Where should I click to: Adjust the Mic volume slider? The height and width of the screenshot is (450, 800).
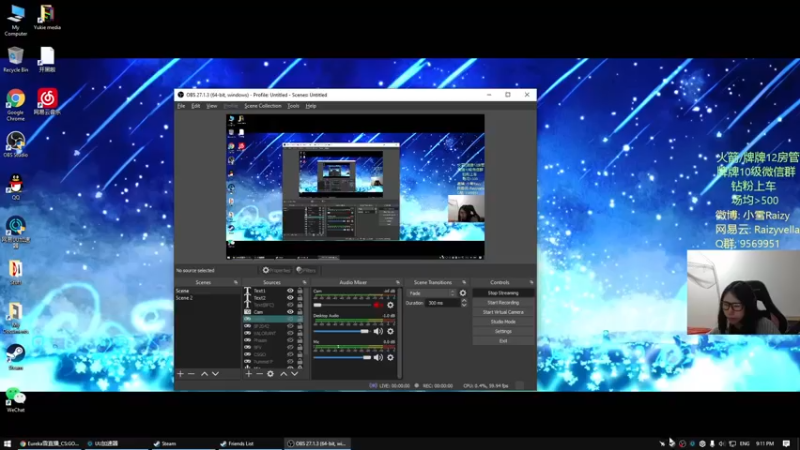(342, 358)
